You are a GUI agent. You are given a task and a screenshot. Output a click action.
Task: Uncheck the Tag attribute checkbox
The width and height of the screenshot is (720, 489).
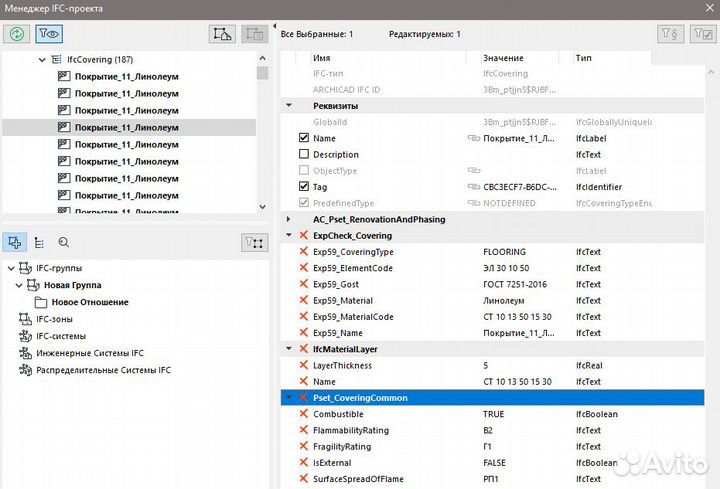coord(304,187)
